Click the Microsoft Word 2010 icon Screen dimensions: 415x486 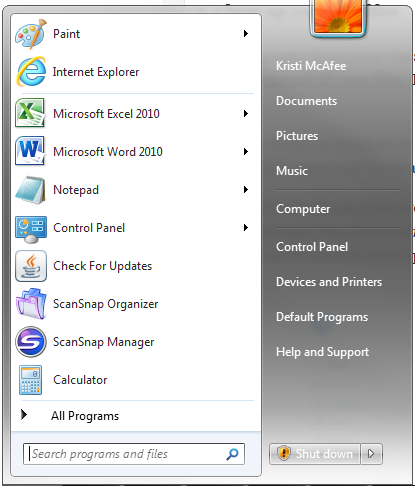click(x=30, y=151)
